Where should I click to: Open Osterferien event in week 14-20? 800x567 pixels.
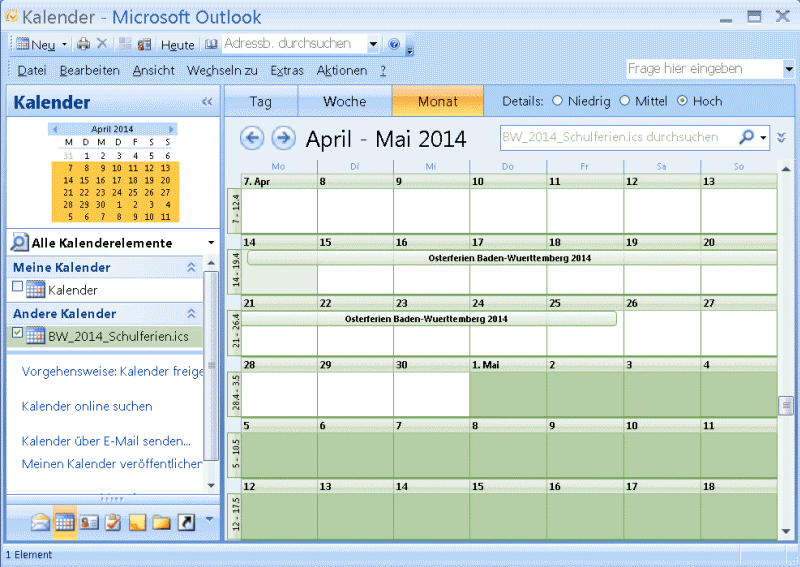(x=512, y=258)
